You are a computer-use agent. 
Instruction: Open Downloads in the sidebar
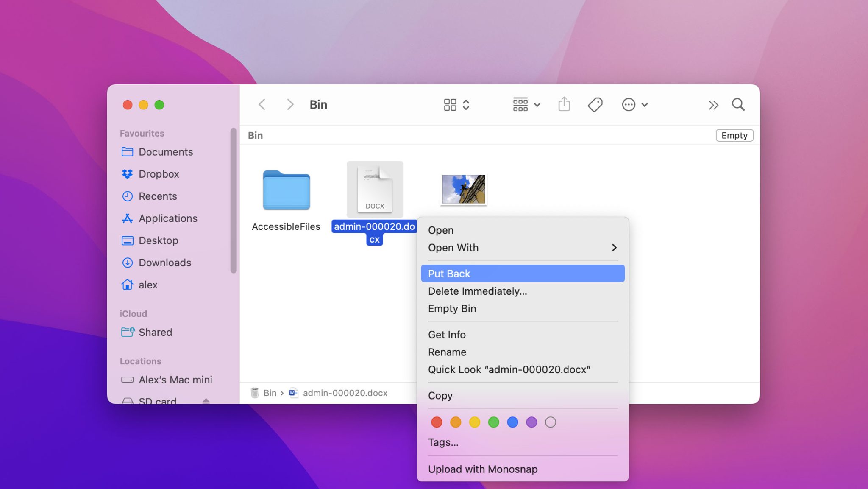tap(165, 263)
